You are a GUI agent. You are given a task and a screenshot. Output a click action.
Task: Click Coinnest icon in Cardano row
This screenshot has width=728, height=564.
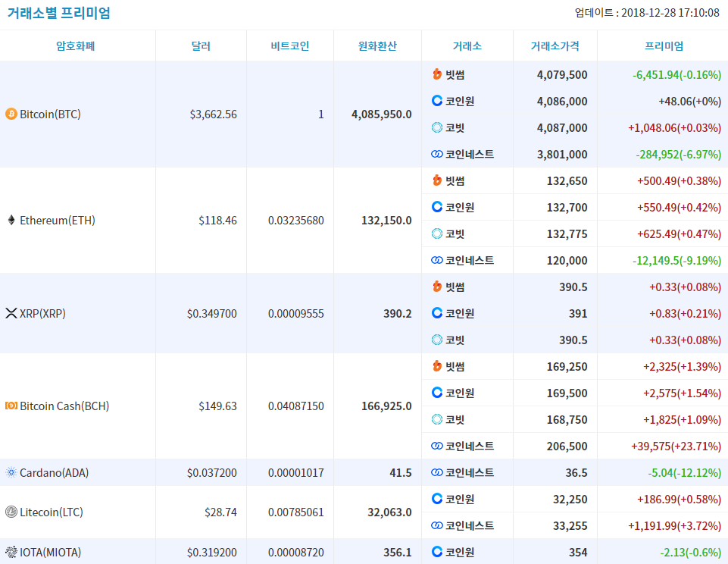[x=437, y=472]
